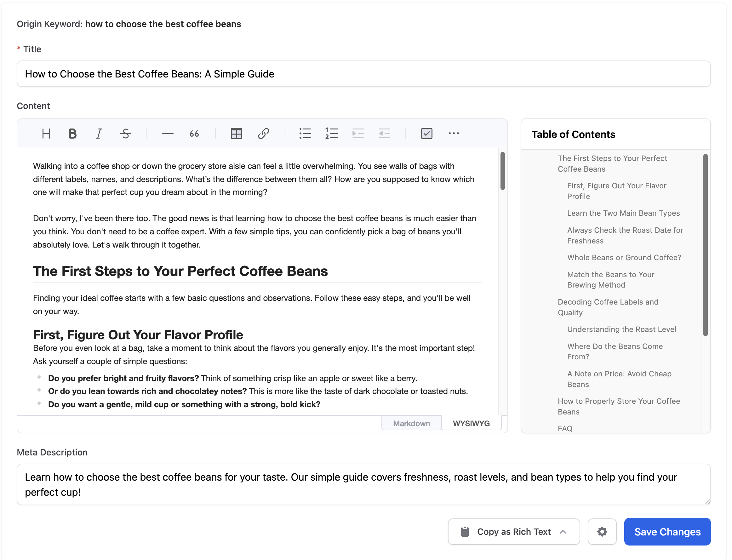The width and height of the screenshot is (732, 560).
Task: Create an unordered bullet list
Action: 305,134
